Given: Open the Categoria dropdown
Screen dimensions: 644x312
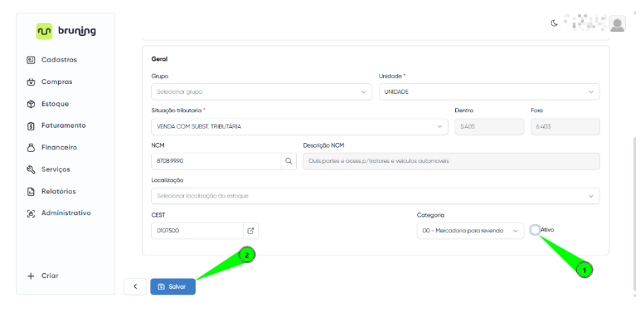Looking at the screenshot, I should [x=470, y=231].
